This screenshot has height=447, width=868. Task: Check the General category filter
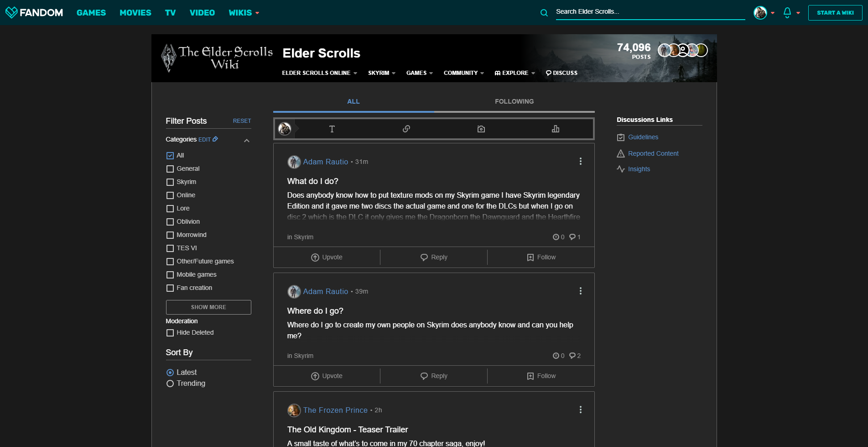[x=170, y=169]
